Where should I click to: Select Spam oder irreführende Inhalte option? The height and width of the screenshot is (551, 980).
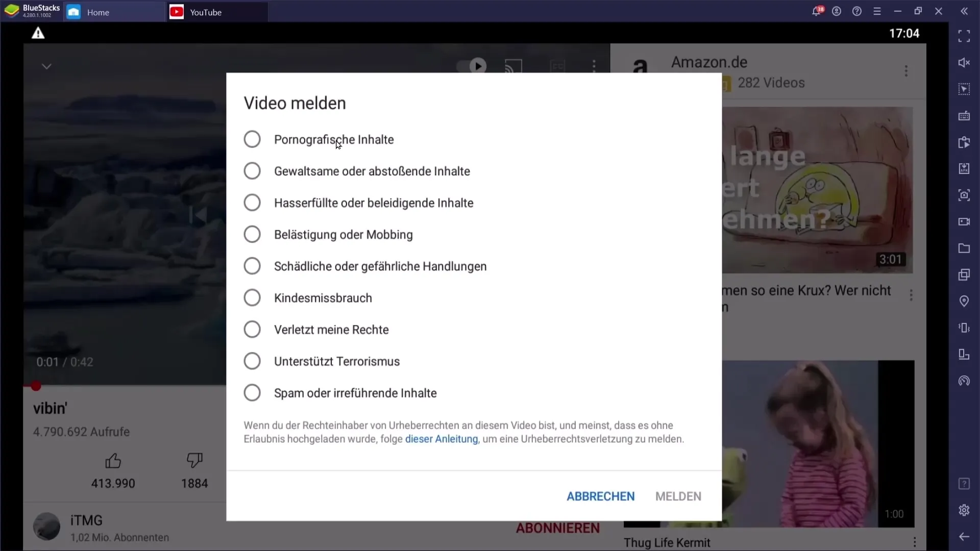tap(252, 393)
